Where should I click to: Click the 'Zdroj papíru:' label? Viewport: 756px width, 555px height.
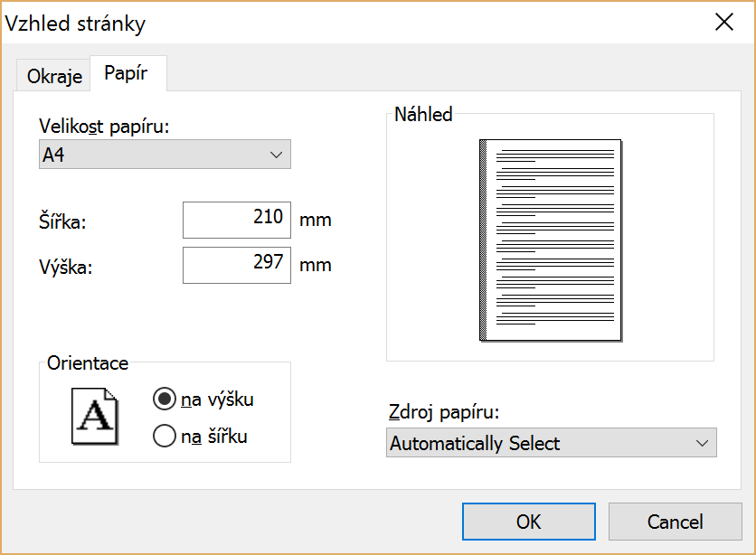pos(443,413)
